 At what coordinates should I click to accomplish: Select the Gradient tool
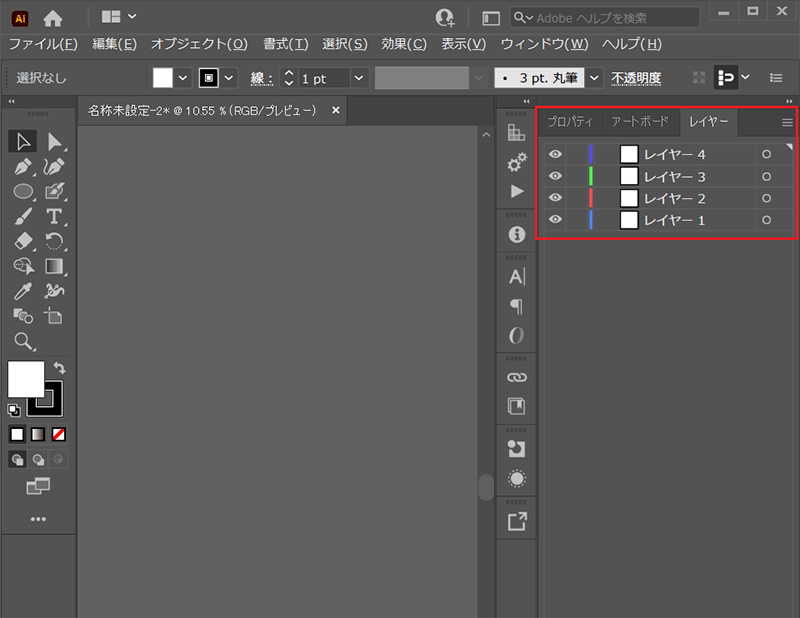(x=54, y=266)
